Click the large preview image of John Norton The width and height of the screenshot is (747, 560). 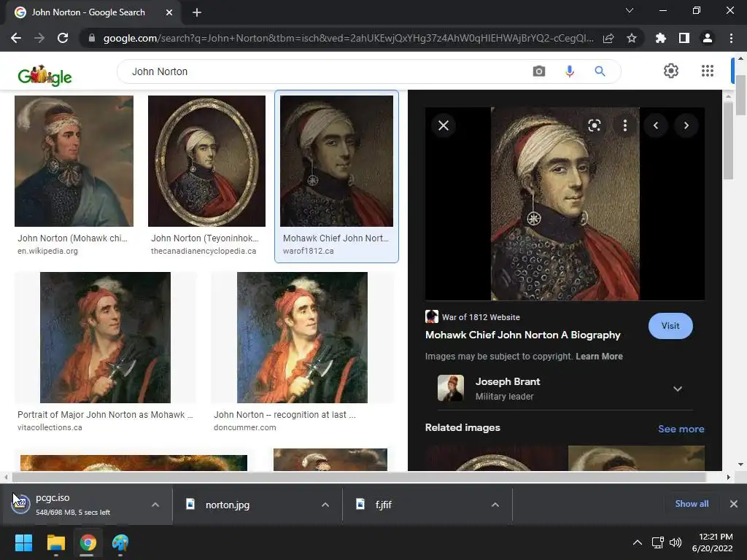[x=565, y=204]
